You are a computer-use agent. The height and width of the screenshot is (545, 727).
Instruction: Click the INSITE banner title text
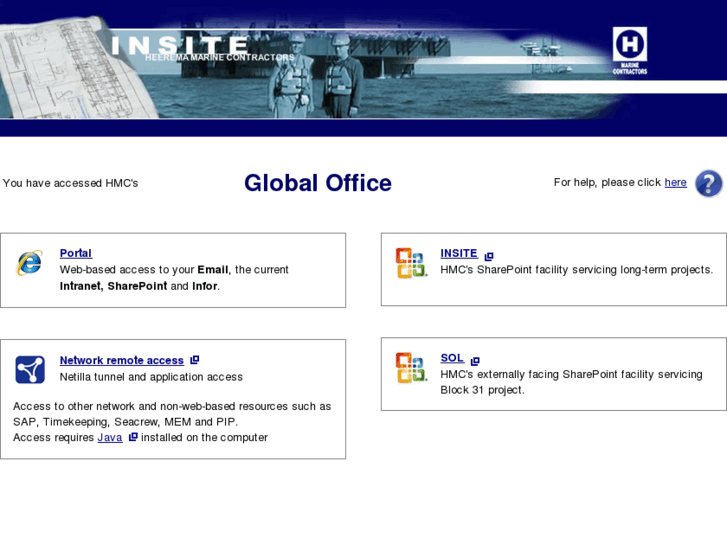click(x=180, y=45)
